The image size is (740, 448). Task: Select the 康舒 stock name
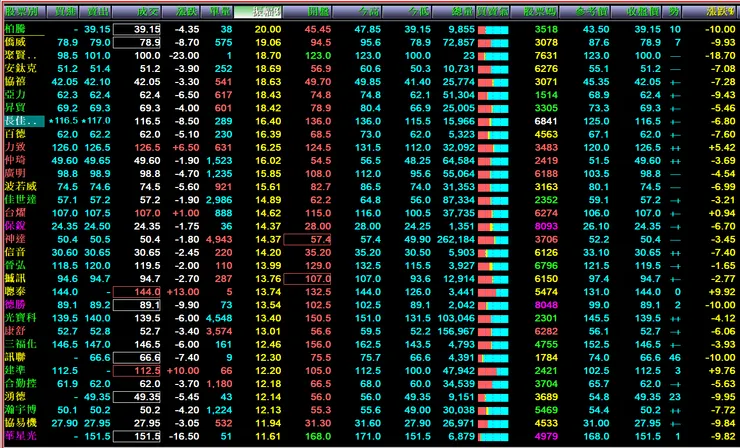pos(15,331)
